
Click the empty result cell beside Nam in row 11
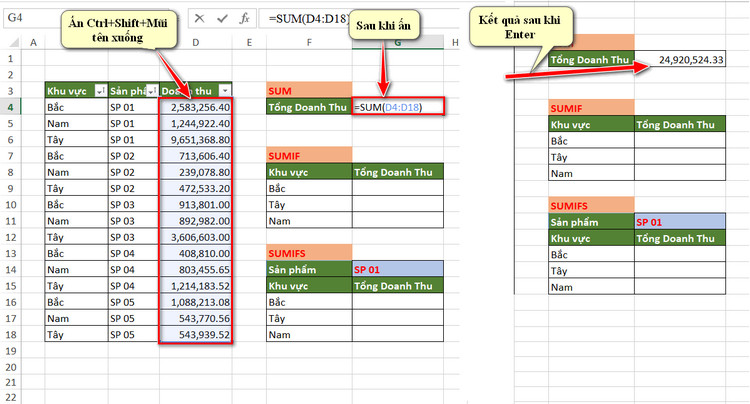coord(398,221)
